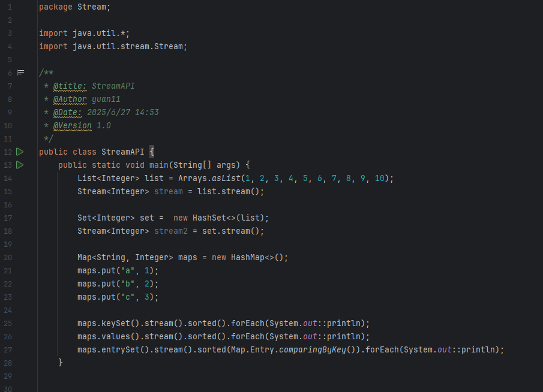Image resolution: width=543 pixels, height=392 pixels.
Task: Click the maps.put("c", 3) statement
Action: pyautogui.click(x=118, y=297)
